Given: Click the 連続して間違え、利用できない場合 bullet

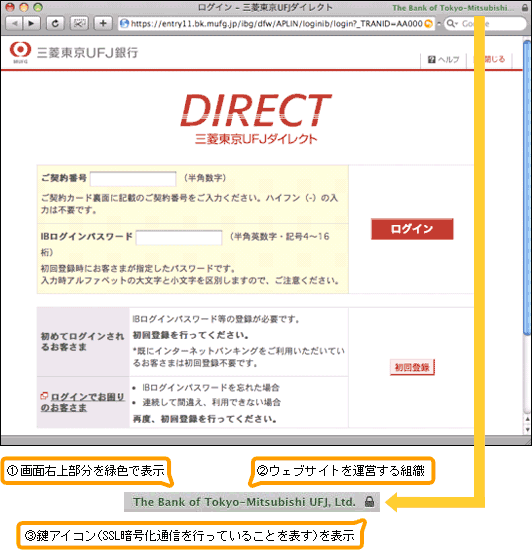Looking at the screenshot, I should click(211, 402).
